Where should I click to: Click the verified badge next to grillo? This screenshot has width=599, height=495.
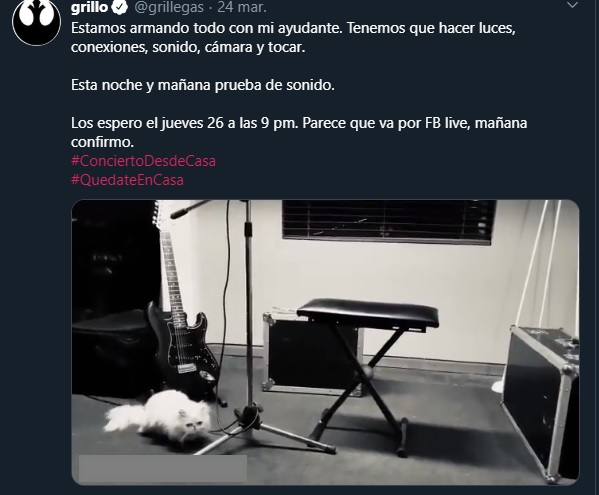120,7
